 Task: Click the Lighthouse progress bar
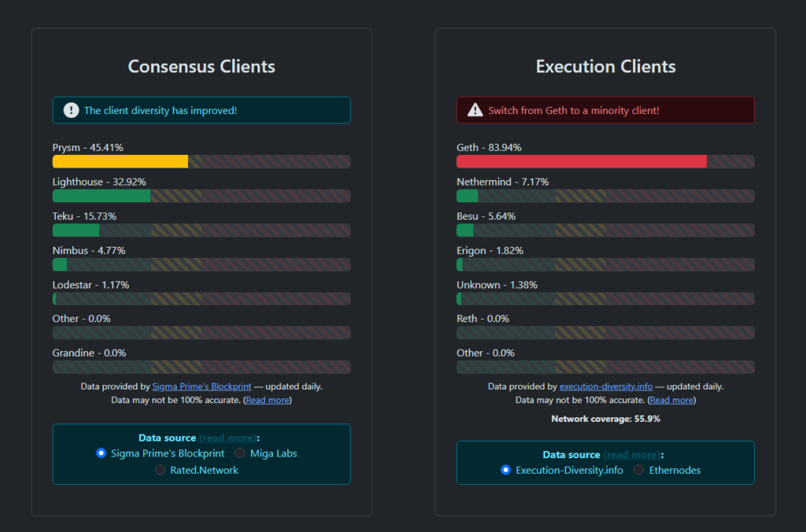tap(201, 196)
